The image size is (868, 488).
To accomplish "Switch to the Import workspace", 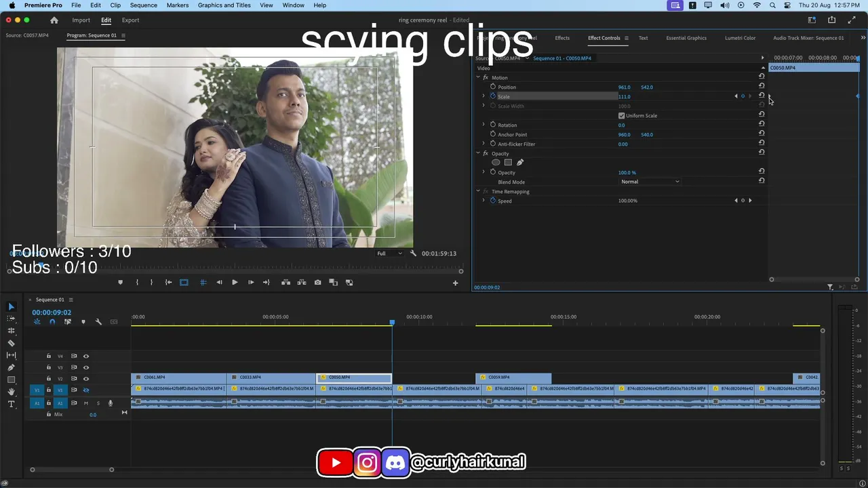I will click(81, 20).
